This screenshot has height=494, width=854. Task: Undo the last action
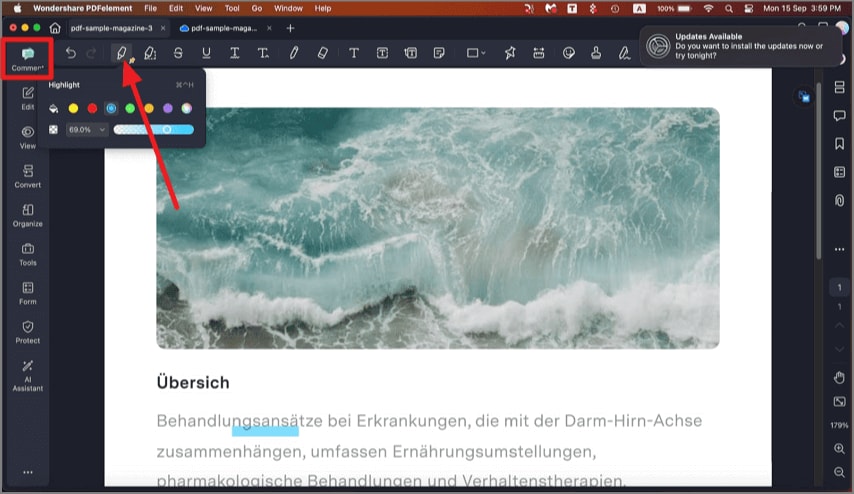71,53
